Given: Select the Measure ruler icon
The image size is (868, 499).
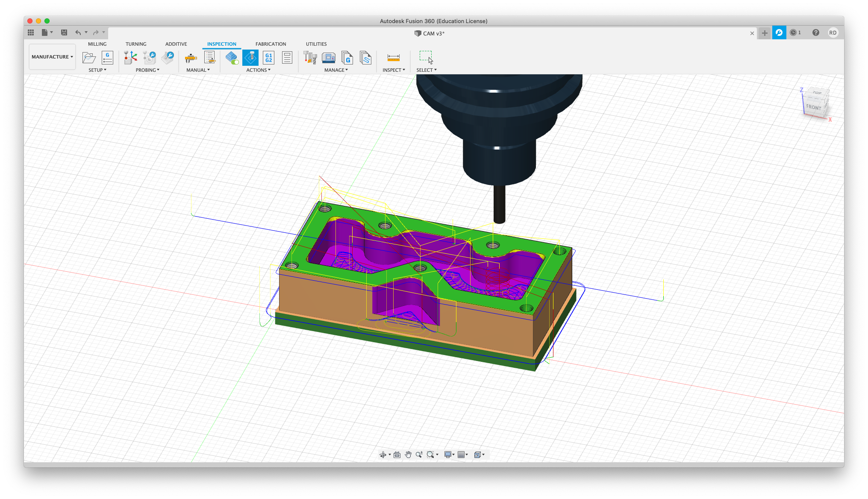Looking at the screenshot, I should pyautogui.click(x=393, y=57).
